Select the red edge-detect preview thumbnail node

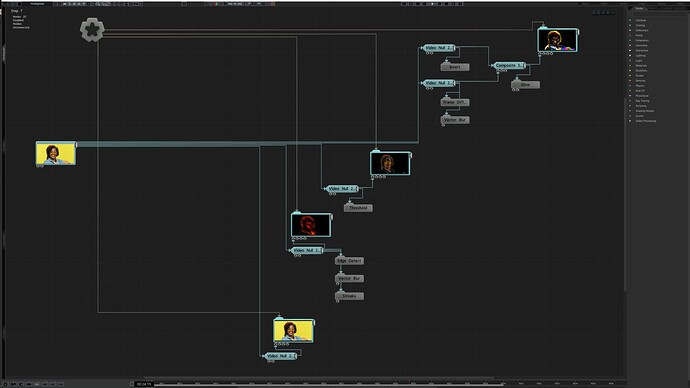tap(311, 225)
